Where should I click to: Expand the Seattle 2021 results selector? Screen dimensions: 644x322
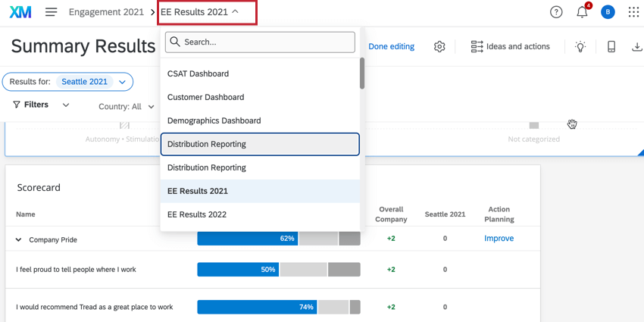(122, 82)
